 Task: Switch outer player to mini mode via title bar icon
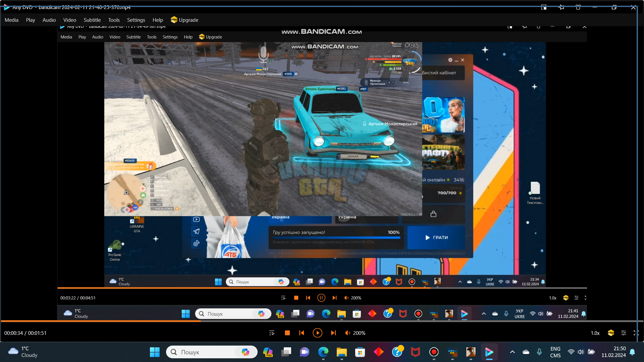coord(544,7)
